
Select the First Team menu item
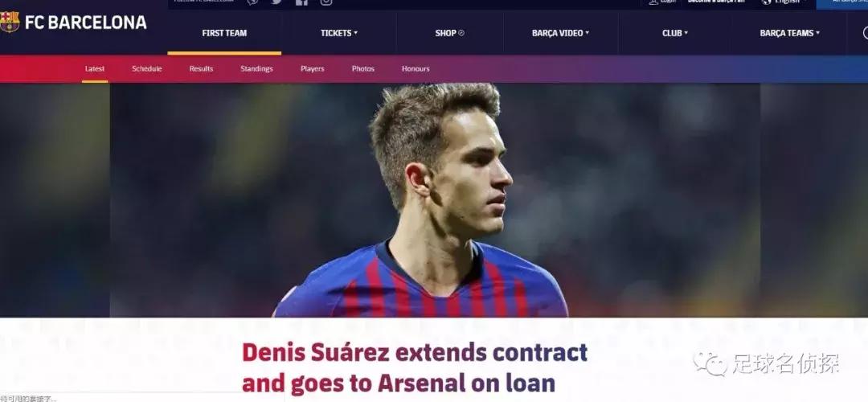(x=224, y=33)
